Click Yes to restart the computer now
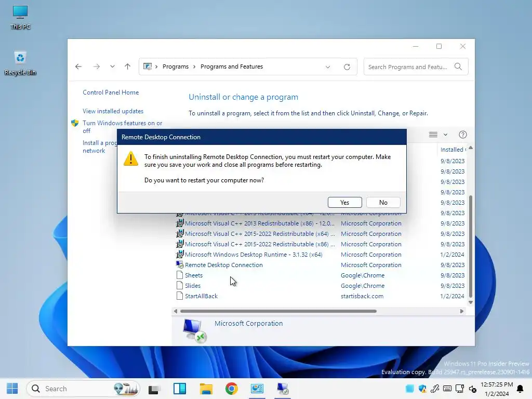Image resolution: width=532 pixels, height=399 pixels. point(345,202)
